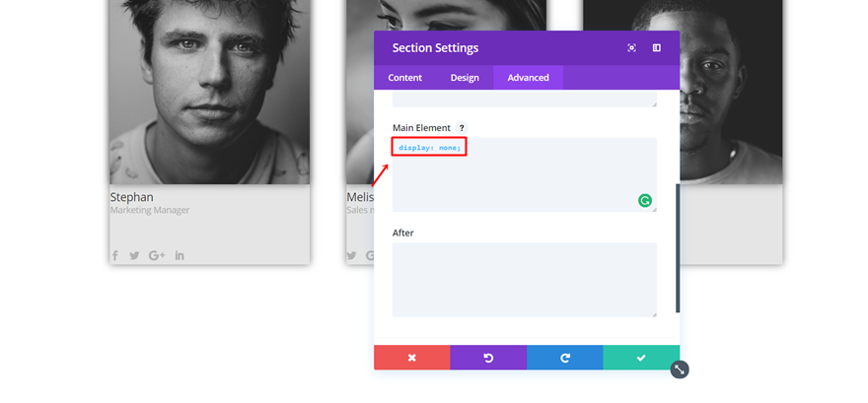Image resolution: width=868 pixels, height=403 pixels.
Task: Switch to the Design tab
Action: [x=465, y=78]
